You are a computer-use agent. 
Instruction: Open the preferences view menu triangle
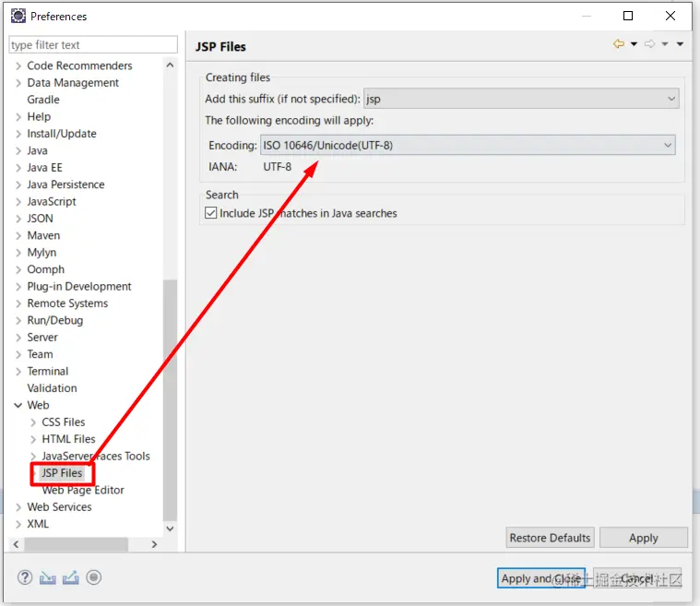tap(680, 43)
